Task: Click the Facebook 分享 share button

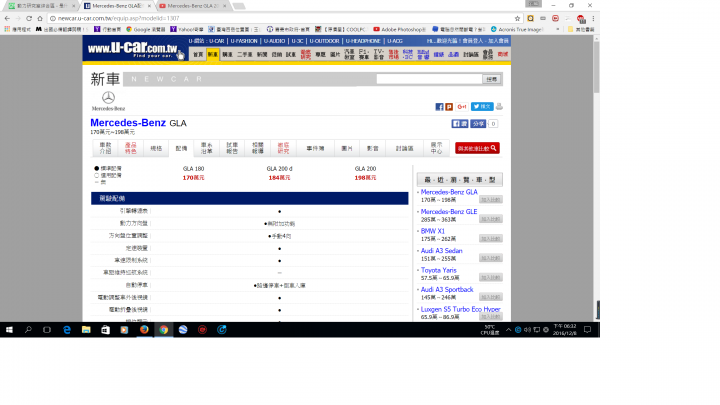Action: point(478,124)
